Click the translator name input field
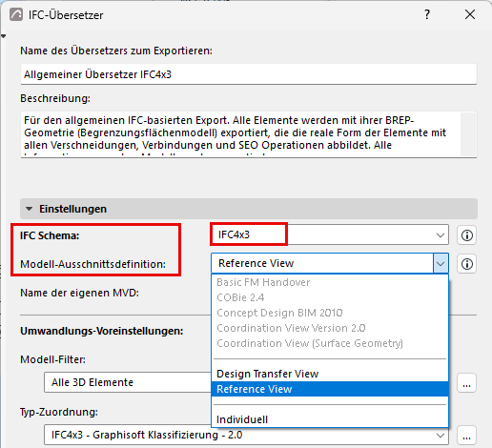 249,74
